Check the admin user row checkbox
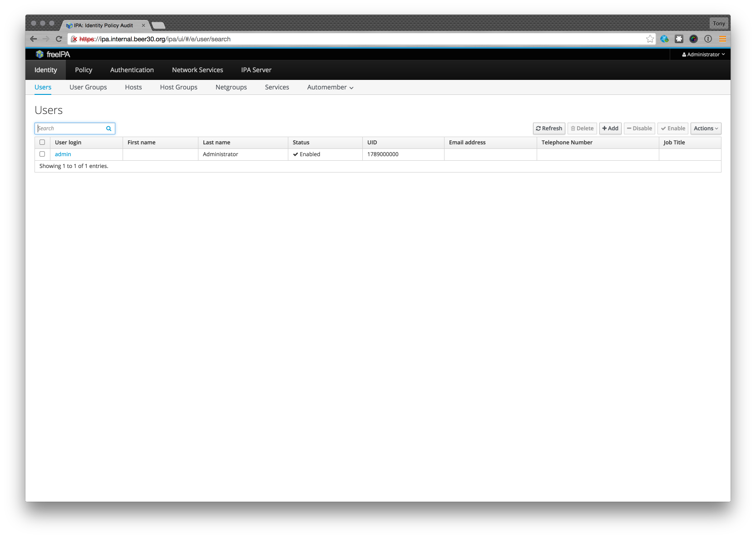Image resolution: width=756 pixels, height=538 pixels. pyautogui.click(x=42, y=154)
